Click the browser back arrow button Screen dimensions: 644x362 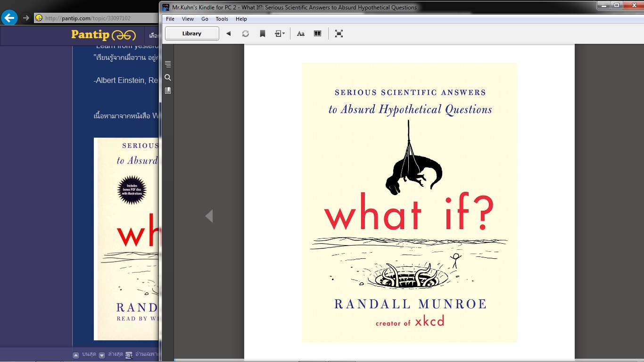click(x=9, y=18)
